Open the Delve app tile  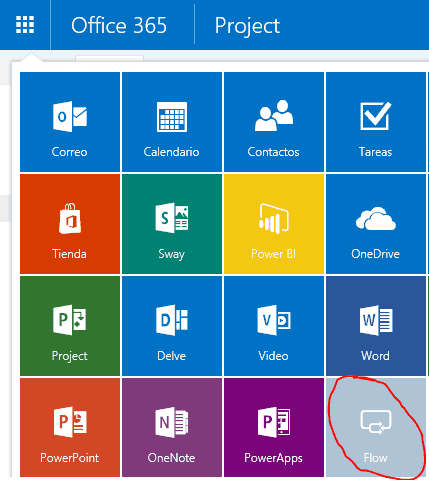[x=172, y=326]
